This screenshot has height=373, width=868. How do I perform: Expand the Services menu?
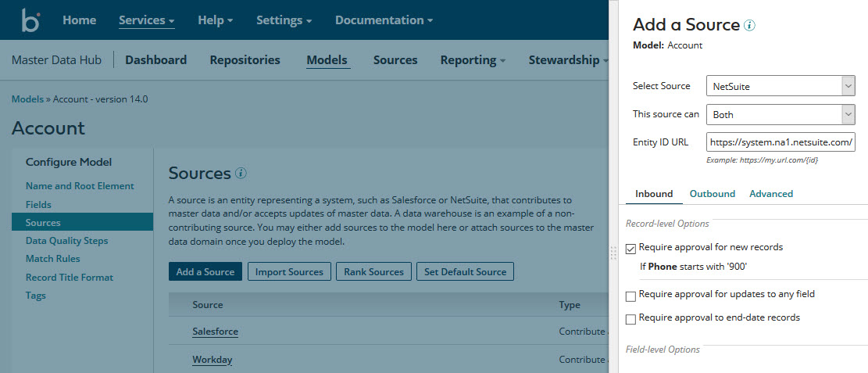[x=147, y=20]
